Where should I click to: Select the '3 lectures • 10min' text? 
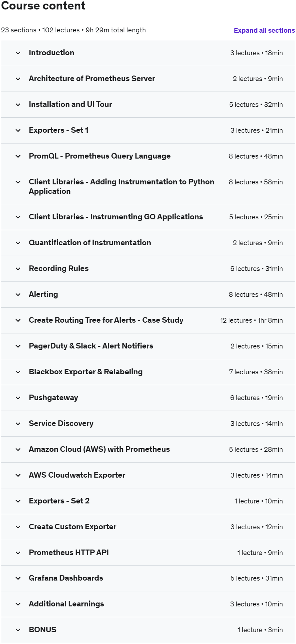(256, 604)
